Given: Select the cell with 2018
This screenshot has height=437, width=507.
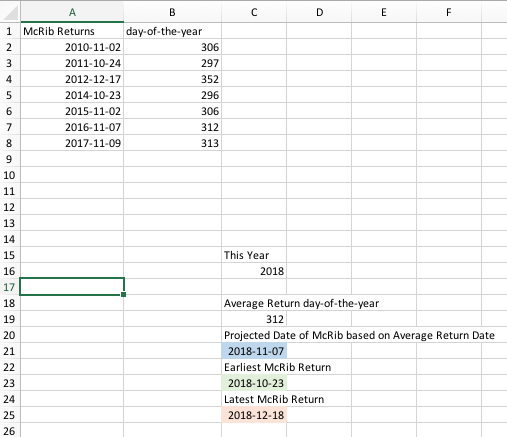Looking at the screenshot, I should pyautogui.click(x=254, y=271).
